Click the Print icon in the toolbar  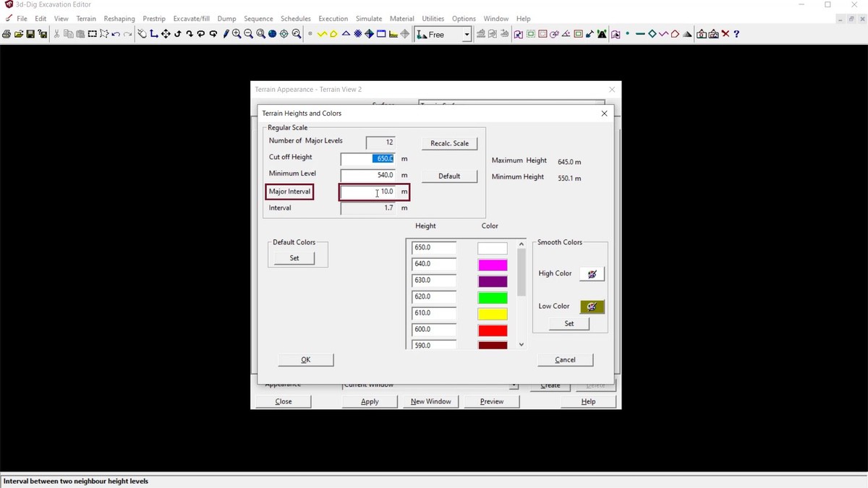click(x=7, y=34)
